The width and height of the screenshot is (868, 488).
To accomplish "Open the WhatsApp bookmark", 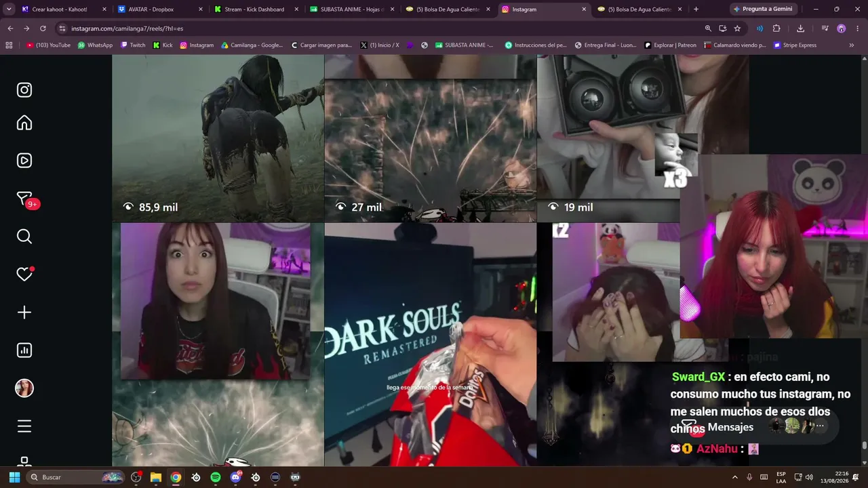I will point(95,45).
